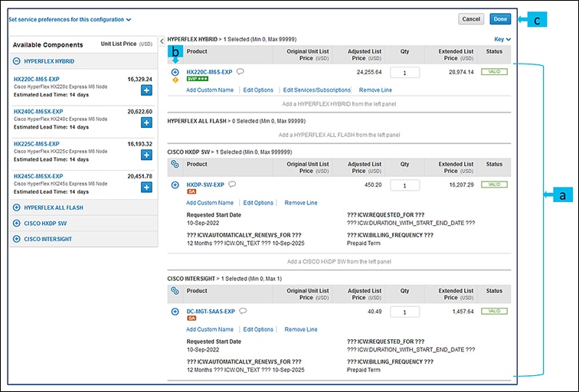579x392 pixels.
Task: Collapse the HYPERFLEX HYBRID component group
Action: 17,61
